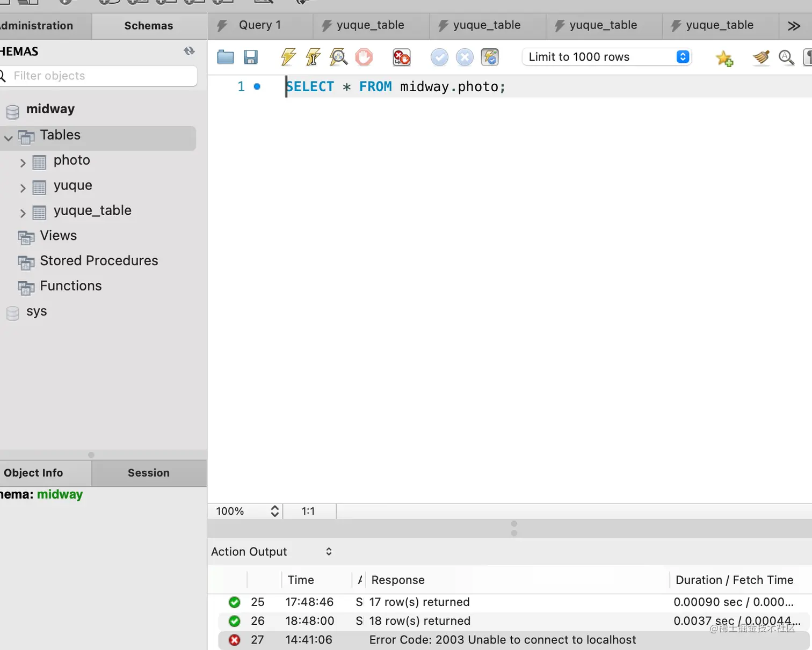Select yuque_table in the schema tree
Screen dimensions: 812x650
pyautogui.click(x=92, y=210)
